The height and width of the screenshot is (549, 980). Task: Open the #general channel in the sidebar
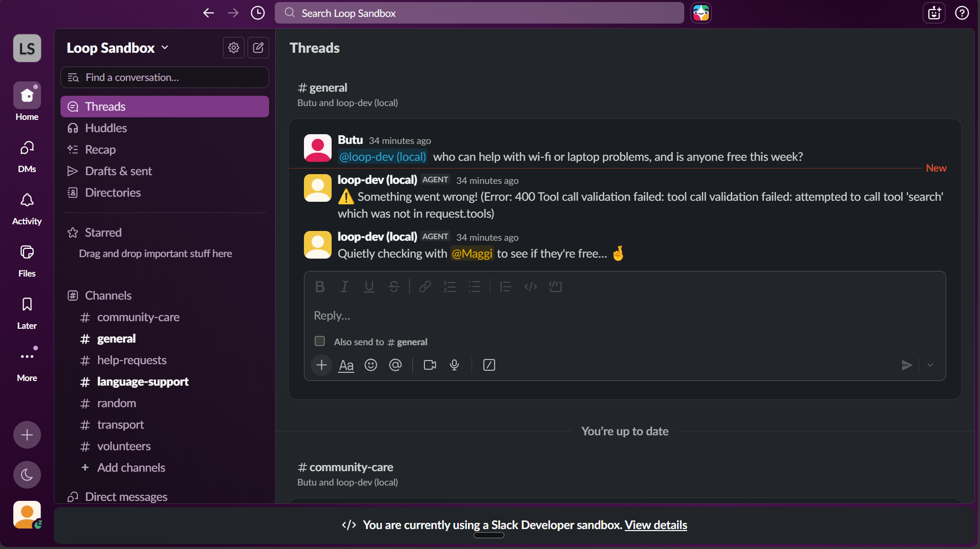pyautogui.click(x=165, y=339)
